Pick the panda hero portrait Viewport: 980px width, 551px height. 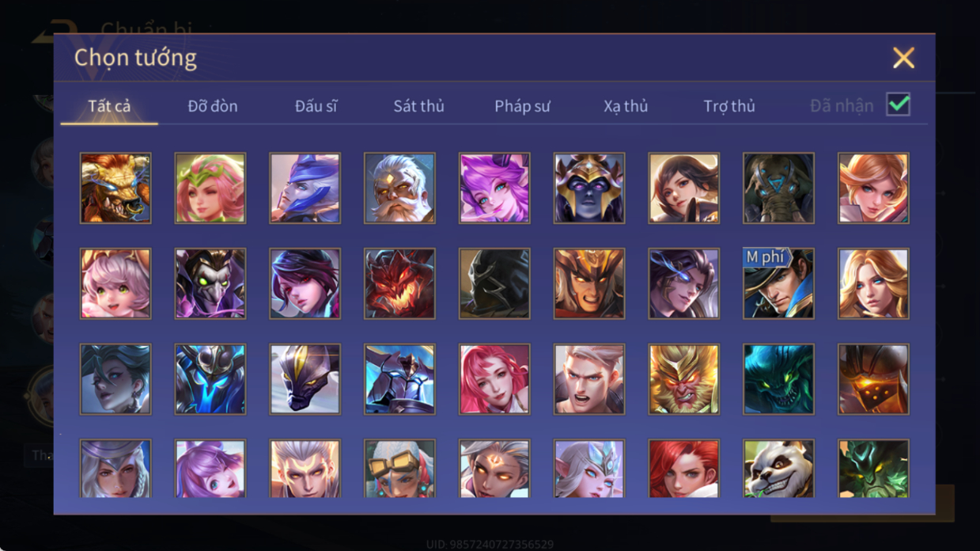(778, 469)
